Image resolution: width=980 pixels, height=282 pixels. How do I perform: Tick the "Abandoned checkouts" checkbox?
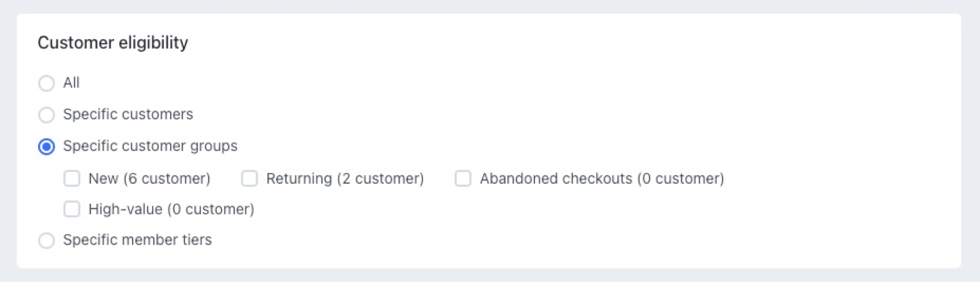(463, 178)
